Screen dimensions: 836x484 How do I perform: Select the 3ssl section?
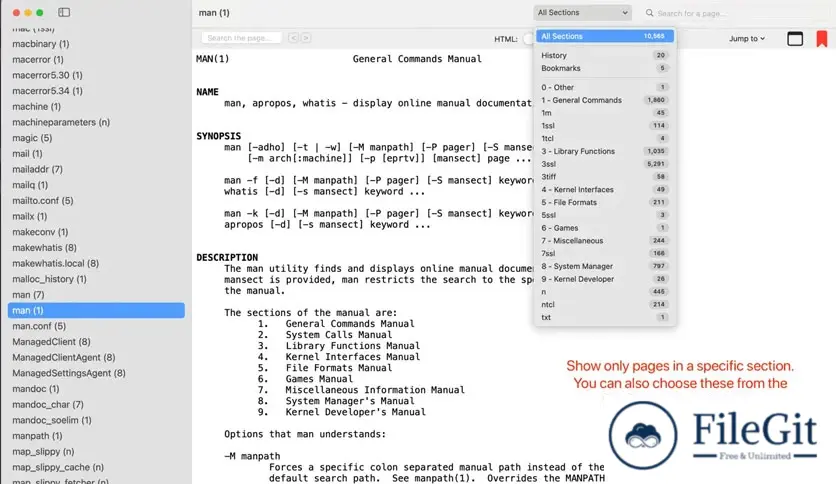click(605, 164)
